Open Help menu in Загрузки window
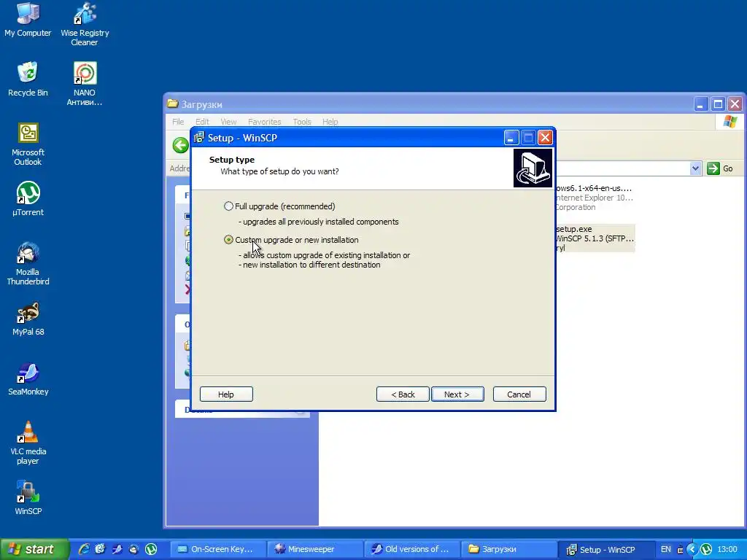 tap(330, 122)
